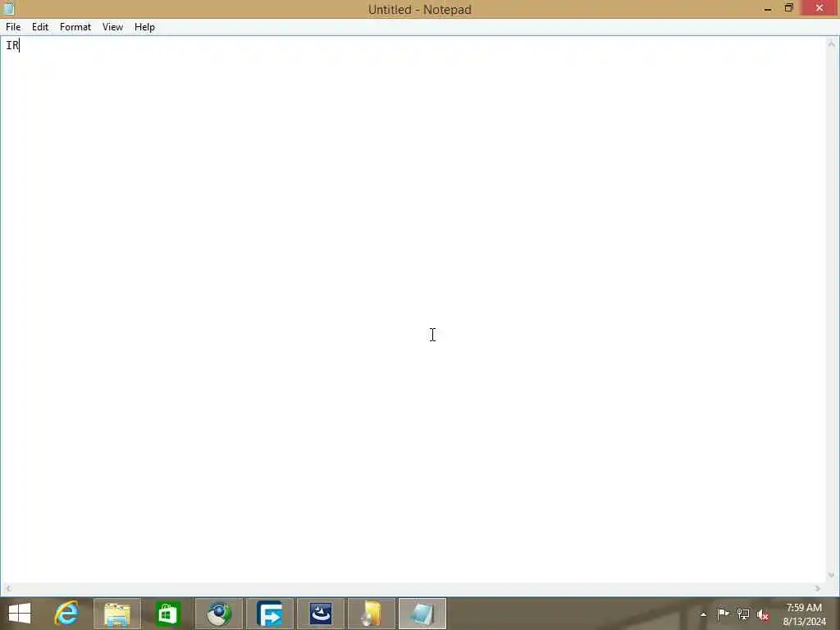
Task: Close the Notepad window
Action: tap(819, 8)
